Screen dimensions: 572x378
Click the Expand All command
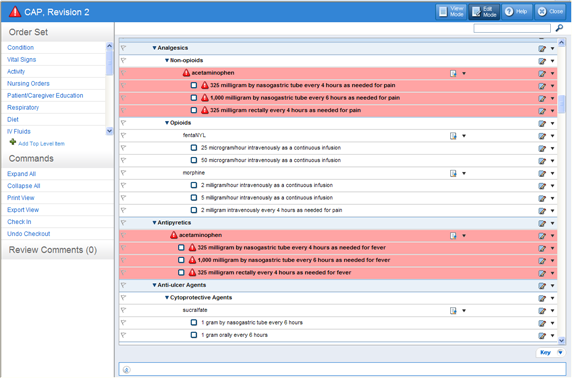[x=22, y=174]
